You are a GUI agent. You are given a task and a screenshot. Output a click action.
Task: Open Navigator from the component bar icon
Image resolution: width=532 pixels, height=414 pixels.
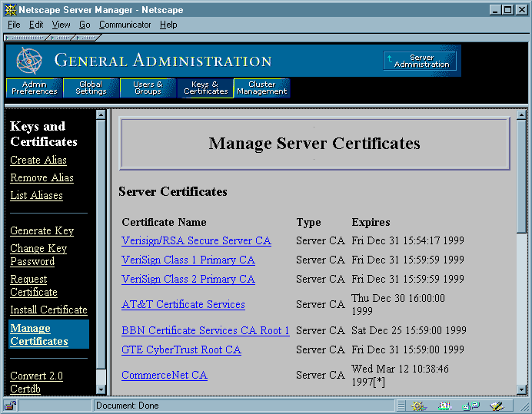[418, 406]
